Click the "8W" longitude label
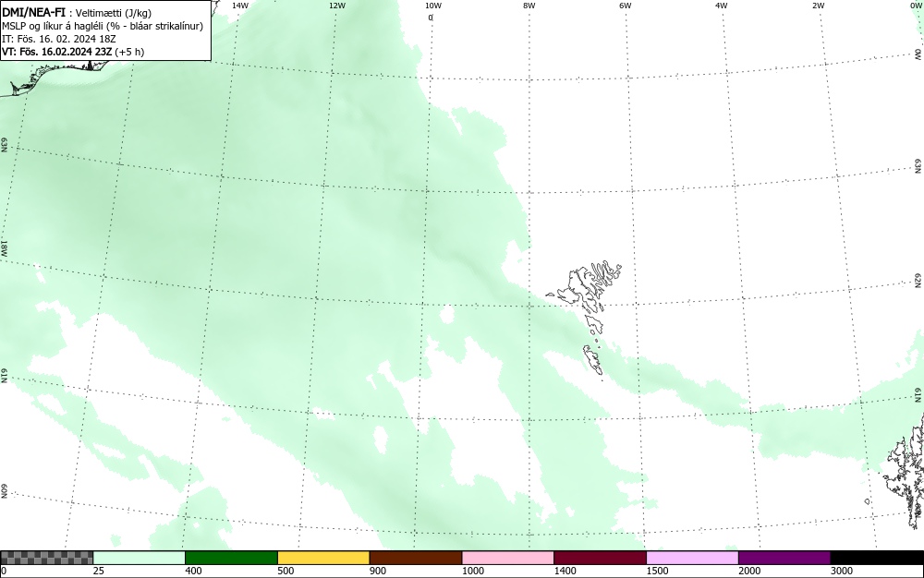924x578 pixels. pos(529,6)
